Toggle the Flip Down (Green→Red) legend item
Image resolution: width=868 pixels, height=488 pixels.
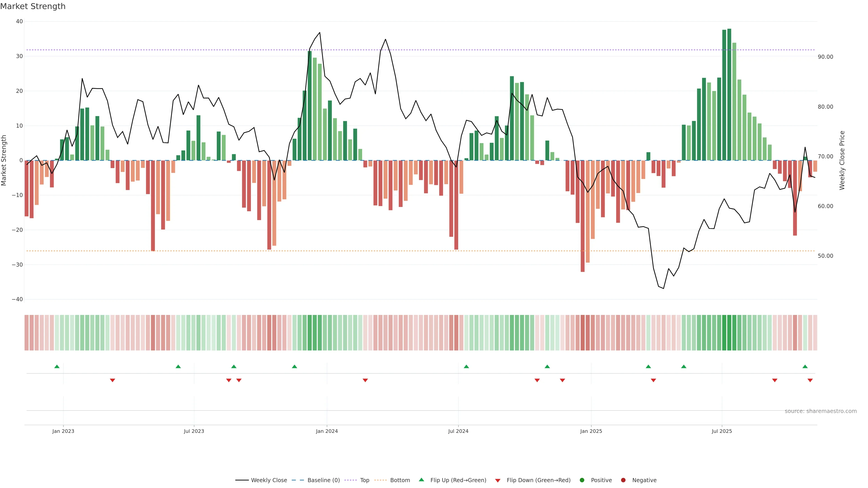[538, 480]
